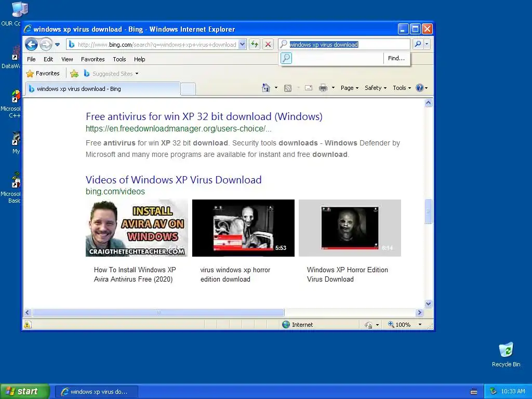Viewport: 532px width, 399px height.
Task: Click 'Windows XP Horror Edition Virus Download' title
Action: tap(348, 274)
